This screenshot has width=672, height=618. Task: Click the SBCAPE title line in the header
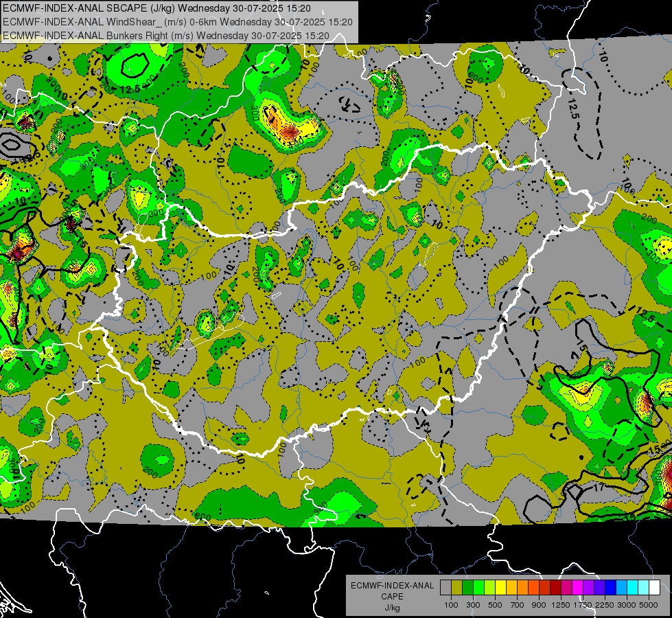pos(157,8)
